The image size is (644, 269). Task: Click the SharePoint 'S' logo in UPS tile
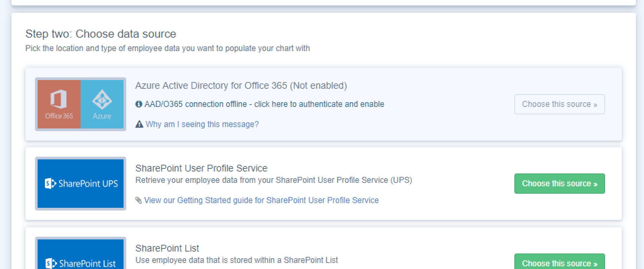pos(50,184)
